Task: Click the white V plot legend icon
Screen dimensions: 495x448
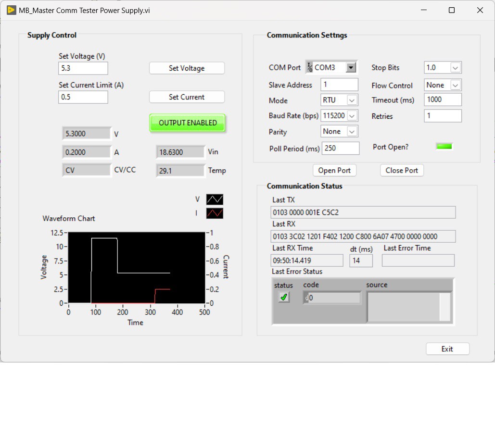Action: 215,199
